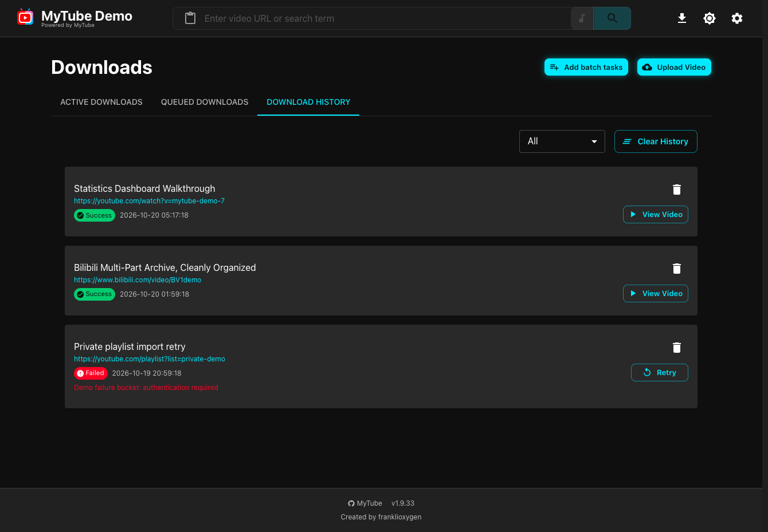Click the Upload Video button
This screenshot has height=532, width=768.
click(674, 67)
